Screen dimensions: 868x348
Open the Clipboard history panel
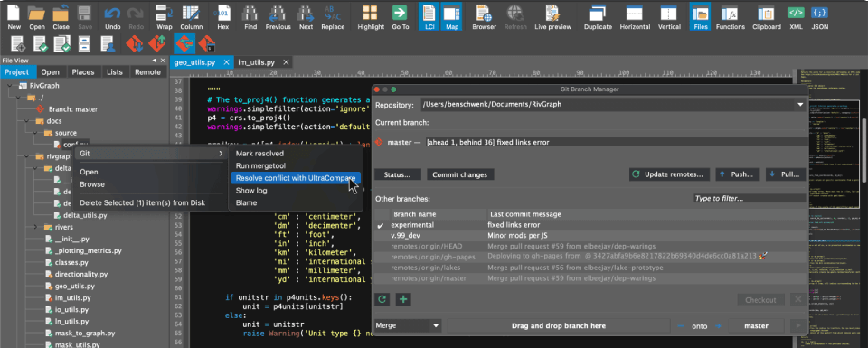click(x=766, y=17)
